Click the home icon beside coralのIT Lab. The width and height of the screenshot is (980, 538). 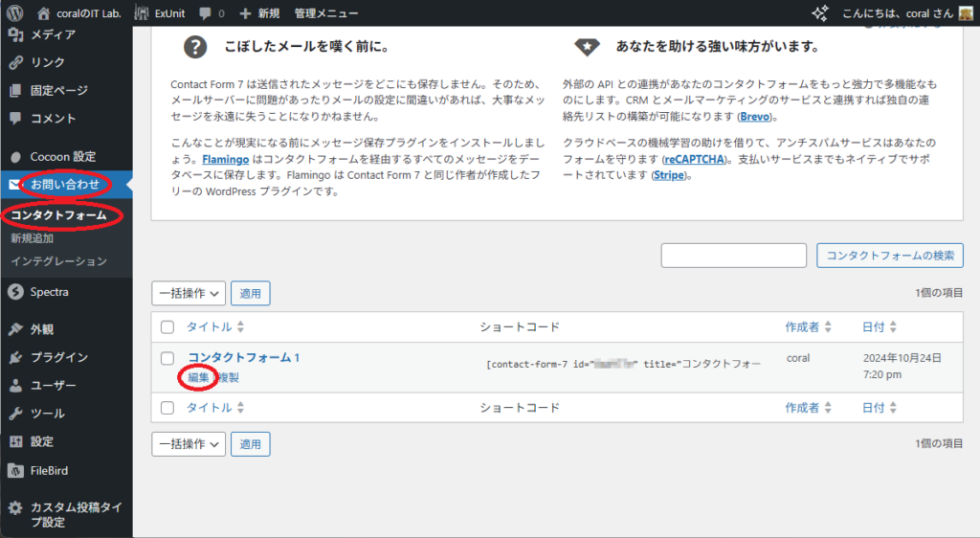(x=43, y=13)
